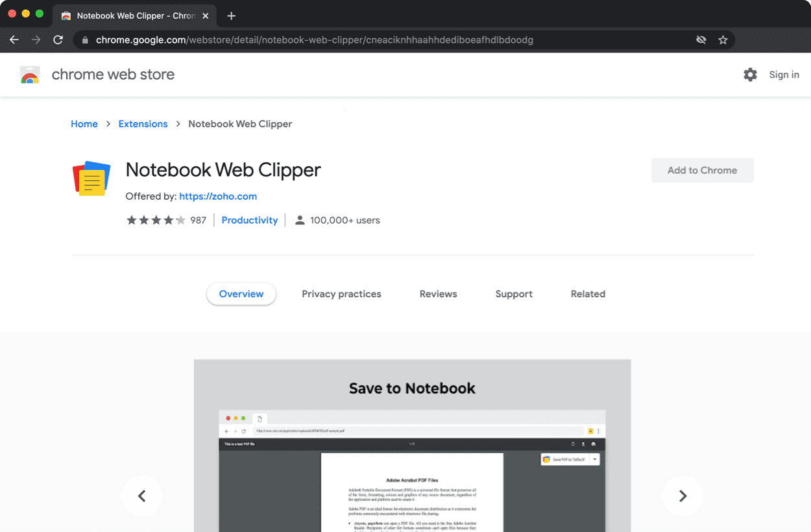Click the Notebook Web Clipper extension icon
Image resolution: width=811 pixels, height=532 pixels.
pyautogui.click(x=91, y=178)
